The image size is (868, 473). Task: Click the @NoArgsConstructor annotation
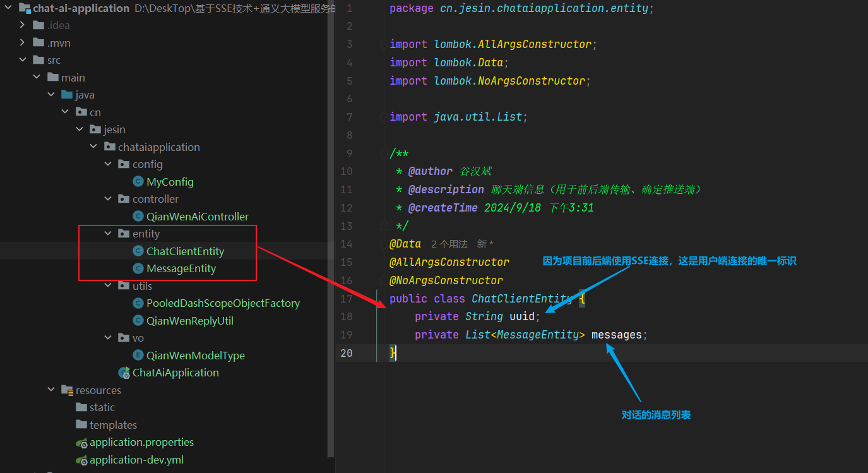(446, 280)
